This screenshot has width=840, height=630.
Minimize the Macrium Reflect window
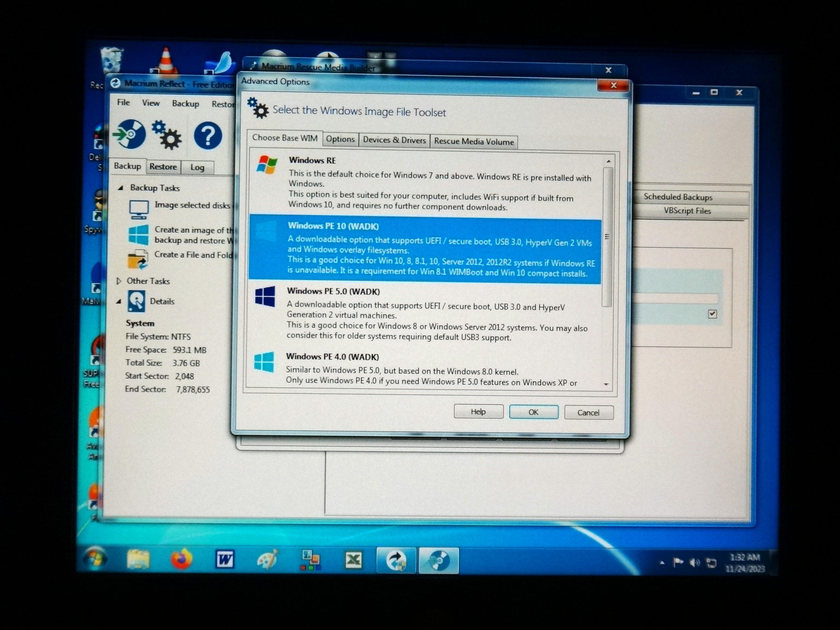(x=696, y=93)
